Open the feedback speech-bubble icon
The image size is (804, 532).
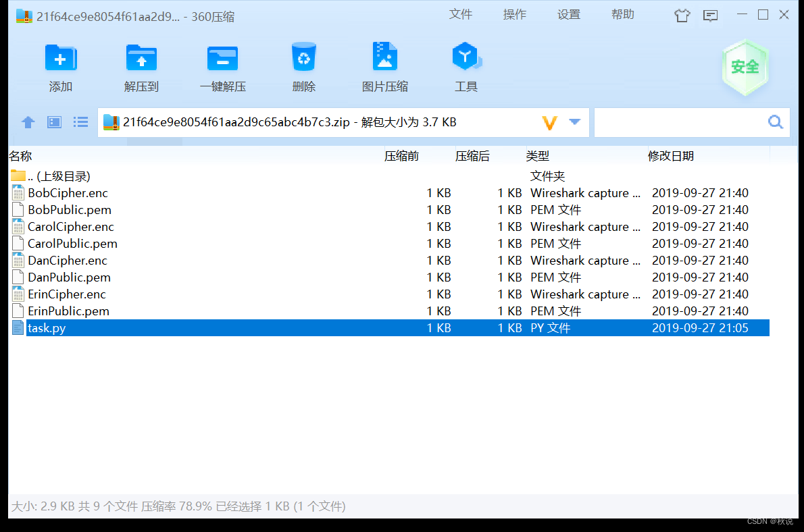(710, 15)
